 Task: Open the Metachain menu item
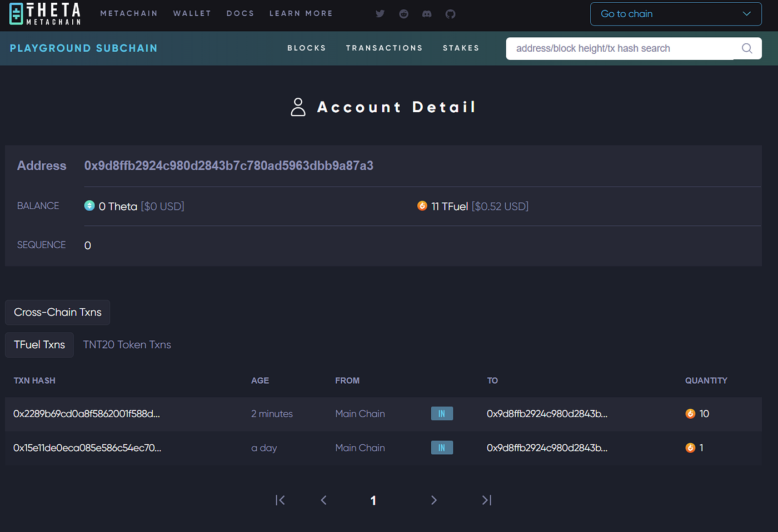129,13
